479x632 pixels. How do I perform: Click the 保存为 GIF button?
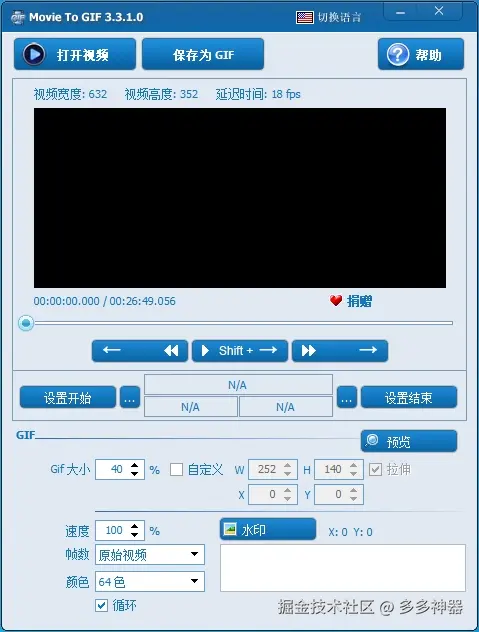[x=203, y=54]
